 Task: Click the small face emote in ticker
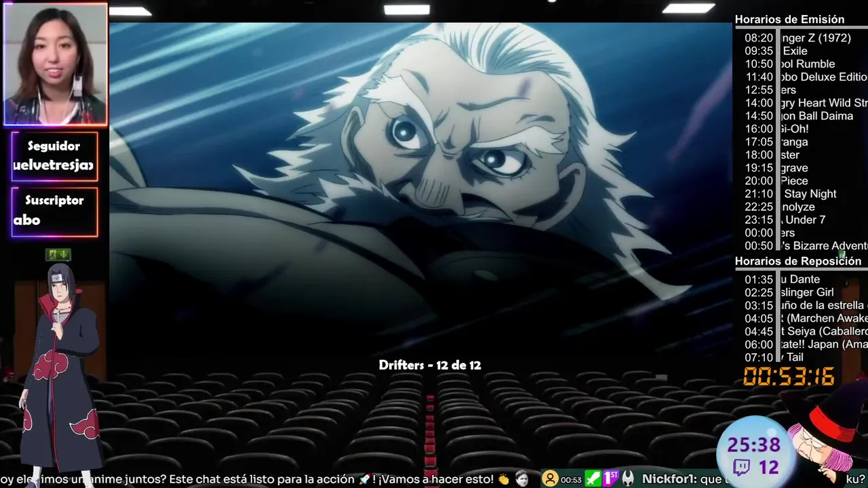click(521, 479)
